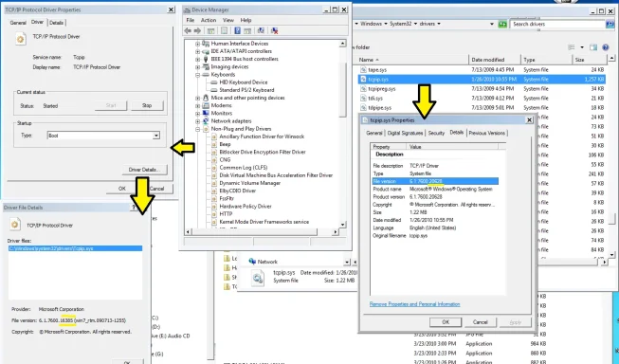The width and height of the screenshot is (619, 364).
Task: Click Show/Hide console tree toolbar icon
Action: [210, 30]
